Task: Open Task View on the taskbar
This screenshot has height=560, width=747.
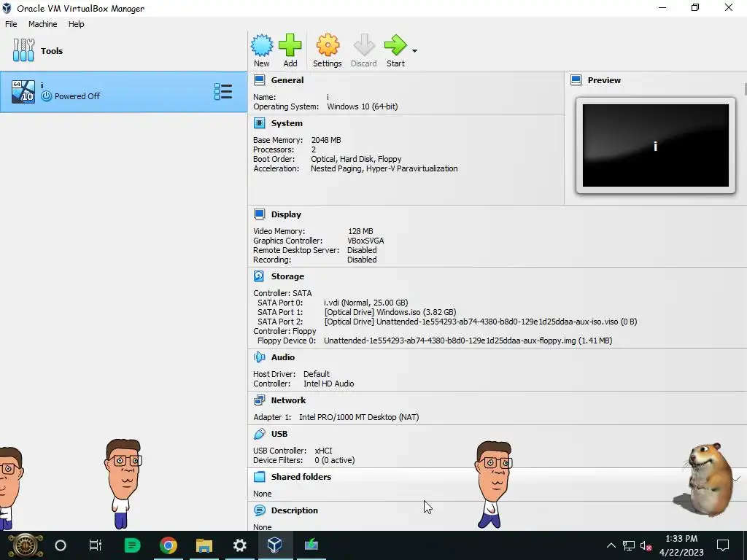Action: pos(96,545)
